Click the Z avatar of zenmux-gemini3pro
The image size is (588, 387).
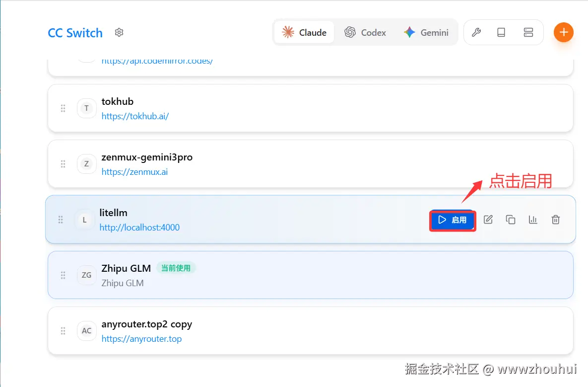pyautogui.click(x=87, y=164)
